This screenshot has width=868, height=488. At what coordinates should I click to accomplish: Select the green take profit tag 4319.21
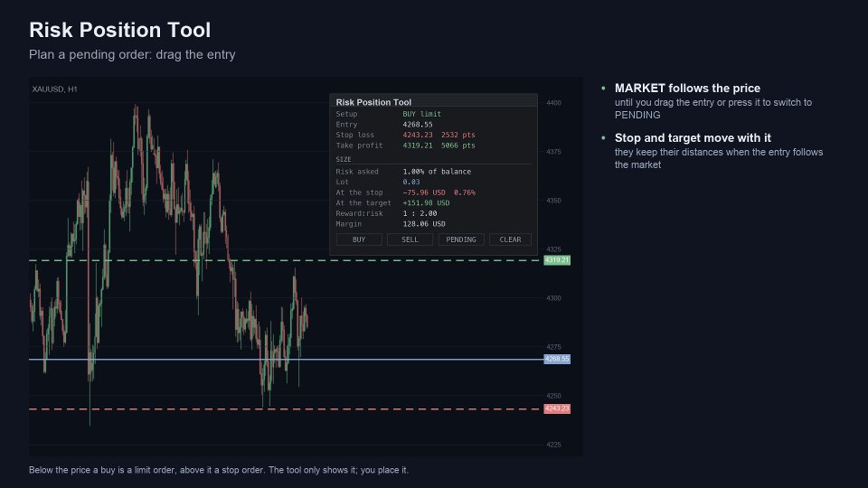pyautogui.click(x=557, y=260)
